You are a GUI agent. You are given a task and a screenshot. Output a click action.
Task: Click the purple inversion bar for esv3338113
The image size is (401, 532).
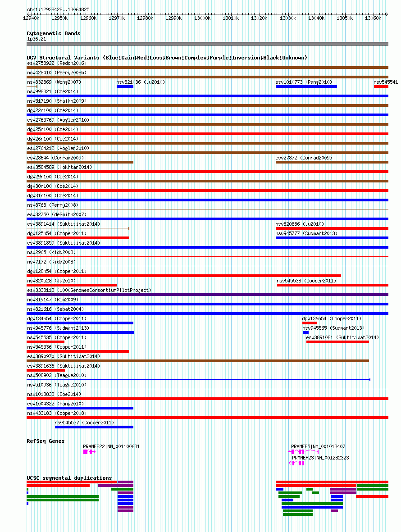tap(207, 295)
